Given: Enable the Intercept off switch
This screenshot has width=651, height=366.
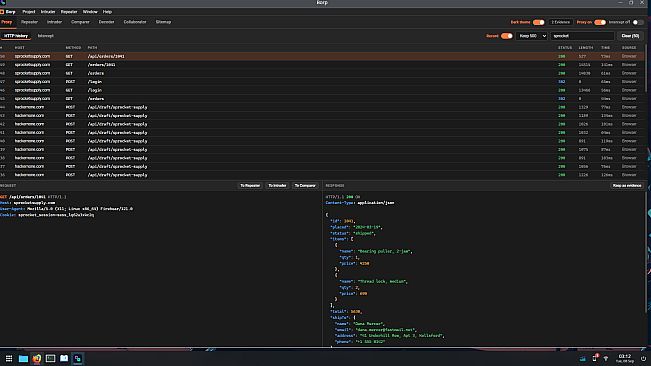Looking at the screenshot, I should (x=638, y=22).
